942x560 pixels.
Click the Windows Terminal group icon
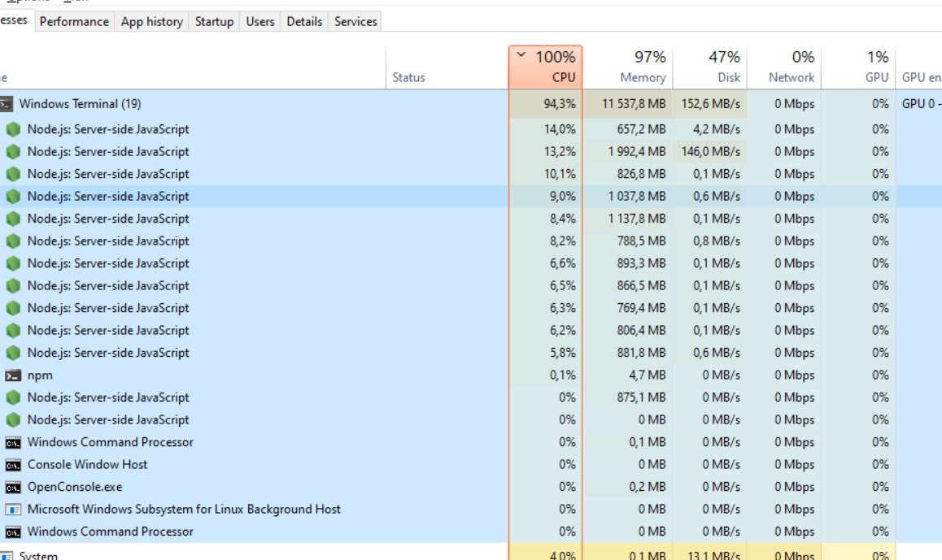6,104
